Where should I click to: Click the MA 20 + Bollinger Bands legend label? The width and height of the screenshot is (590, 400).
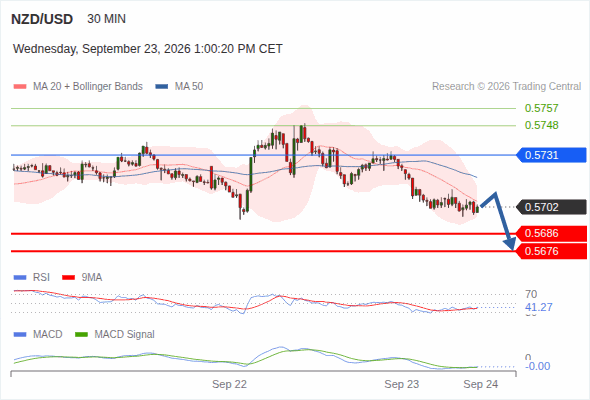pyautogui.click(x=88, y=87)
